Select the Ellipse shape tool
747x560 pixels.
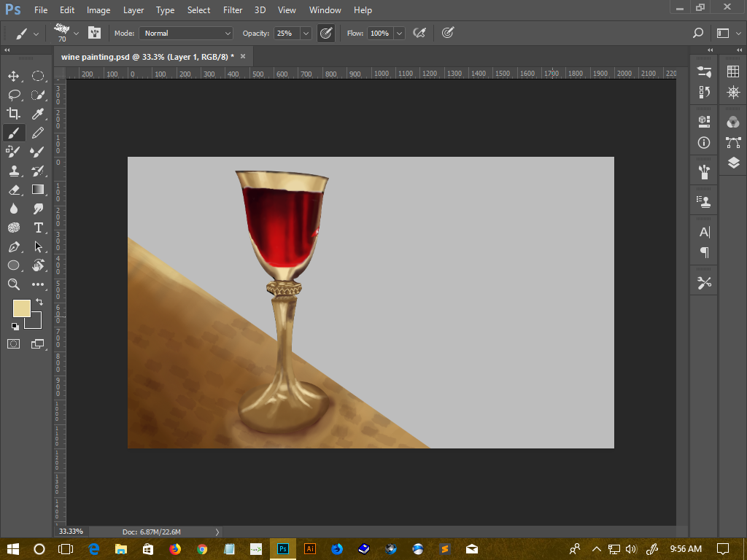tap(13, 265)
